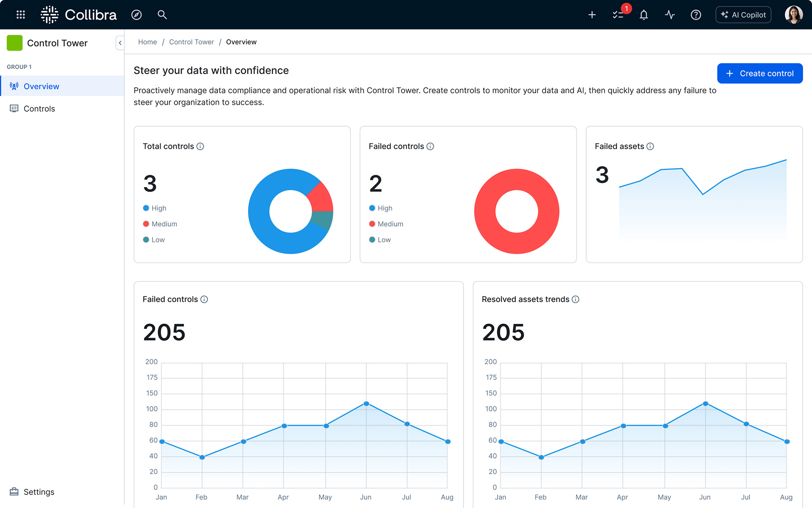Open the Controls sidebar item
Viewport: 812px width, 508px height.
(39, 109)
